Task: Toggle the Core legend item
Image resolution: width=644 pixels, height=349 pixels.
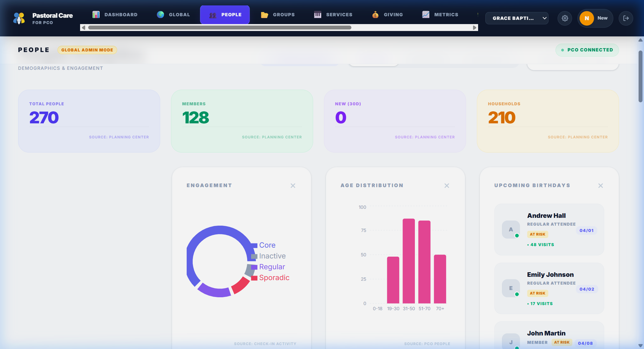Action: coord(267,245)
